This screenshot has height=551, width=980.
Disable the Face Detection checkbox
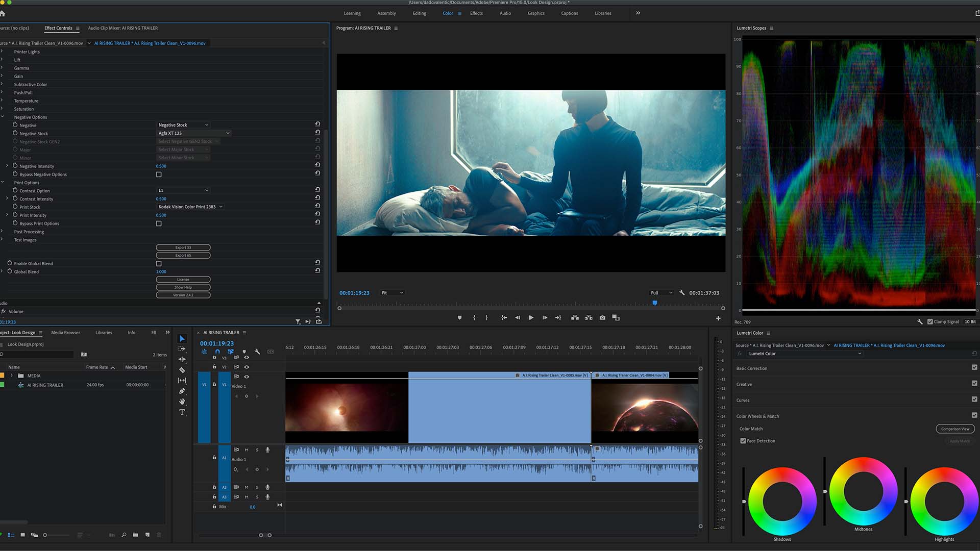pyautogui.click(x=743, y=441)
